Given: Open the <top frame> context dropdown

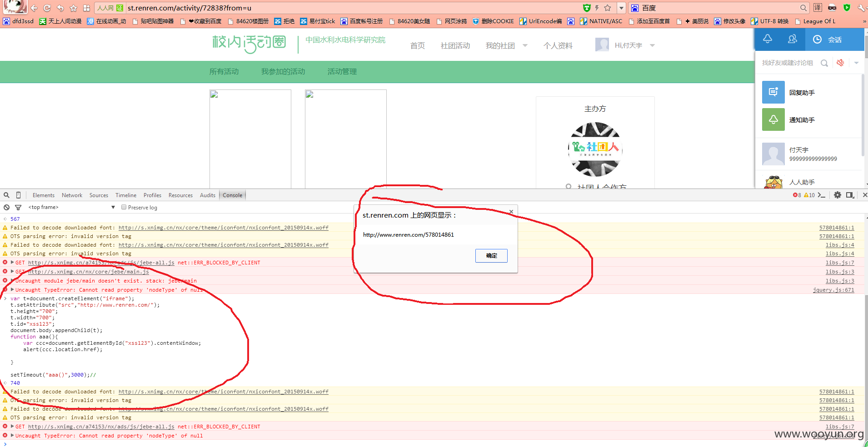Looking at the screenshot, I should 71,207.
